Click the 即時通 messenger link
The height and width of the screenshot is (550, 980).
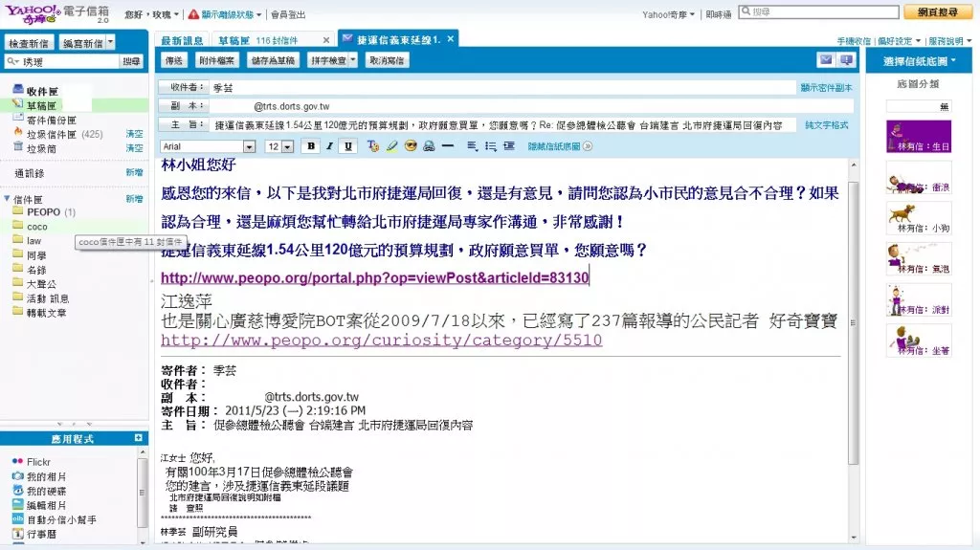[x=718, y=14]
